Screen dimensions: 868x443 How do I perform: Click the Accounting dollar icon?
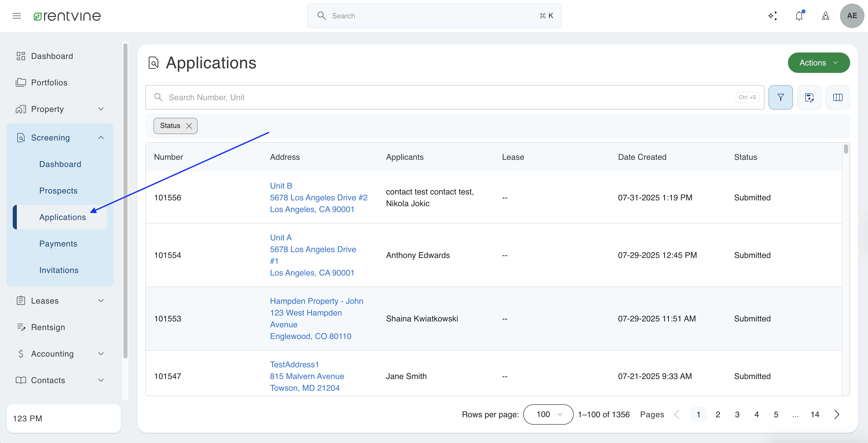point(21,353)
